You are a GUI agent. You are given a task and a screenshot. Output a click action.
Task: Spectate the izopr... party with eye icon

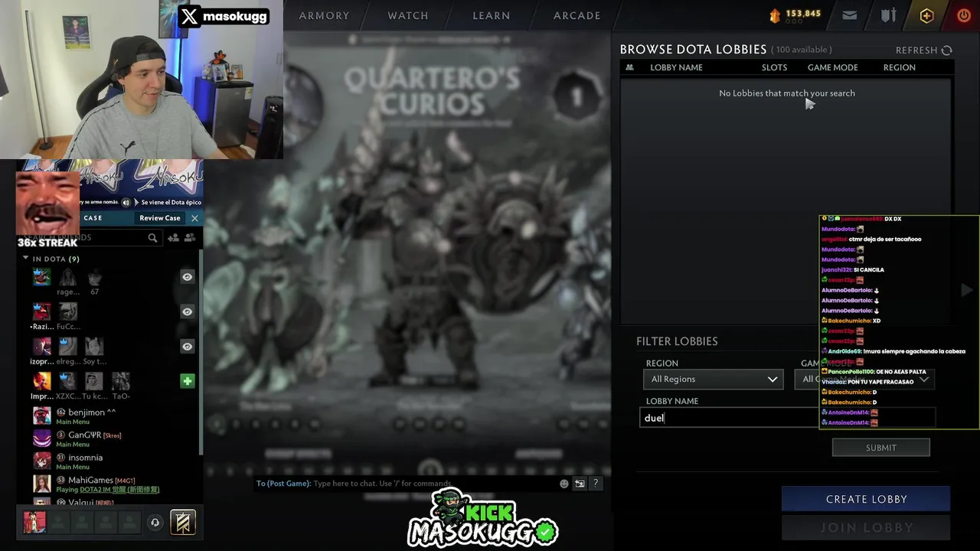pyautogui.click(x=187, y=347)
